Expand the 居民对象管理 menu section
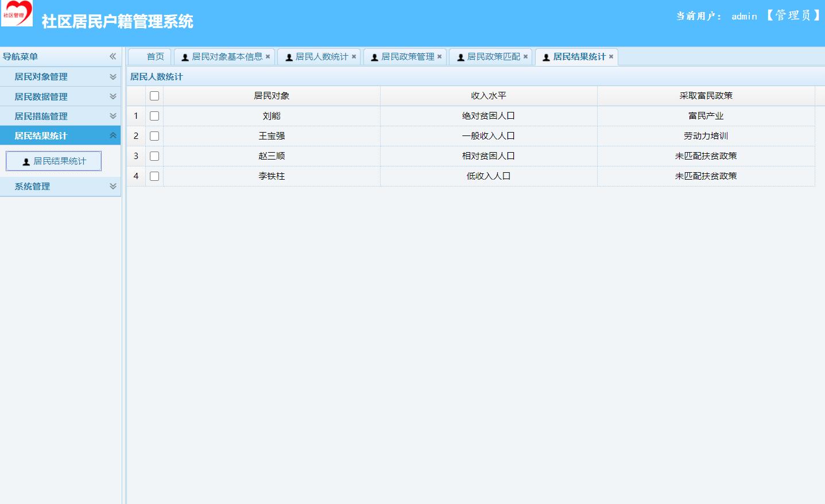This screenshot has height=504, width=825. coord(61,76)
